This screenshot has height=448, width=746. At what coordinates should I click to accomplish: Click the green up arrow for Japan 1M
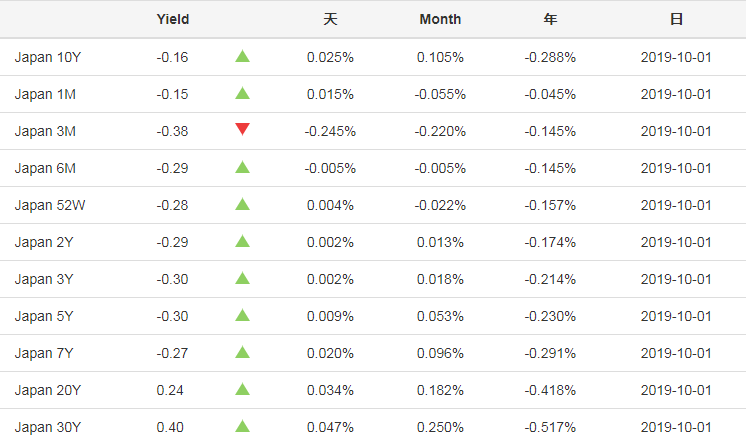242,94
